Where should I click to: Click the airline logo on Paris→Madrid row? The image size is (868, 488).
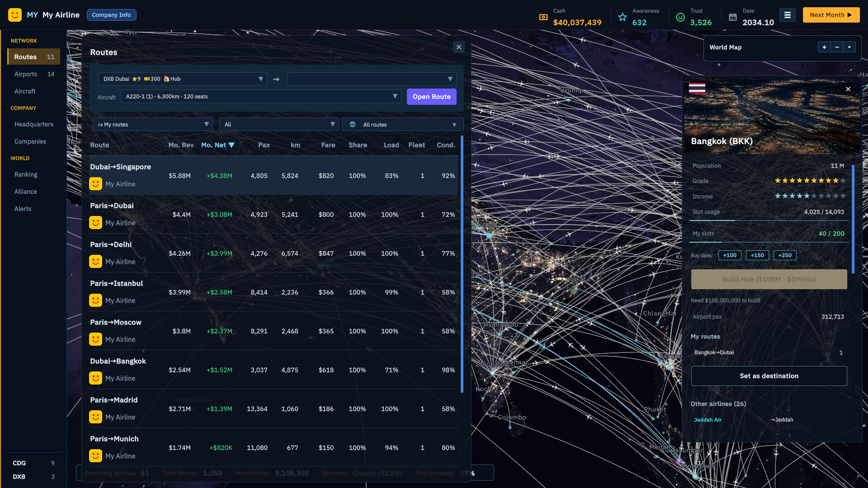pyautogui.click(x=95, y=417)
